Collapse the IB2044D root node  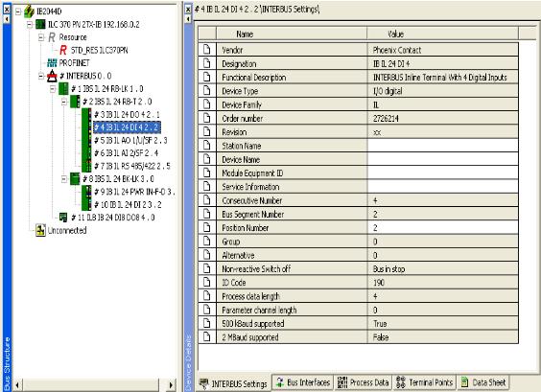pyautogui.click(x=18, y=12)
